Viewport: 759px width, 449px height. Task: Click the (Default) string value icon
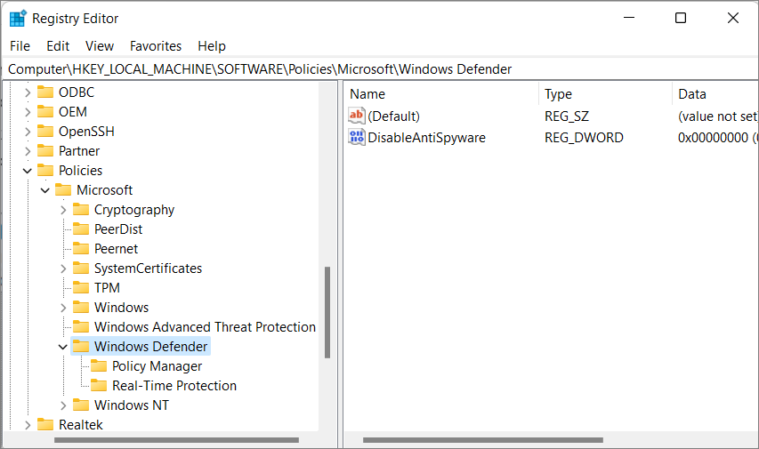[x=356, y=116]
